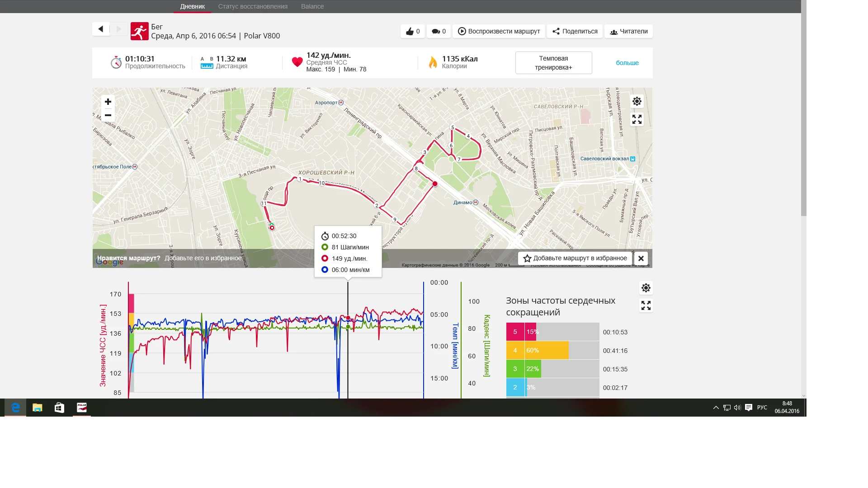The image size is (868, 488).
Task: Switch to Balance tab
Action: pyautogui.click(x=312, y=6)
